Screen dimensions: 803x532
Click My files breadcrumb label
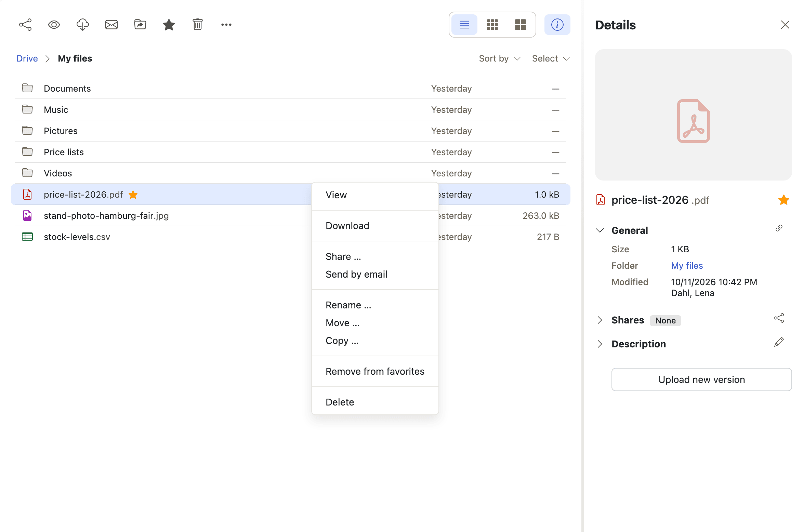click(75, 58)
